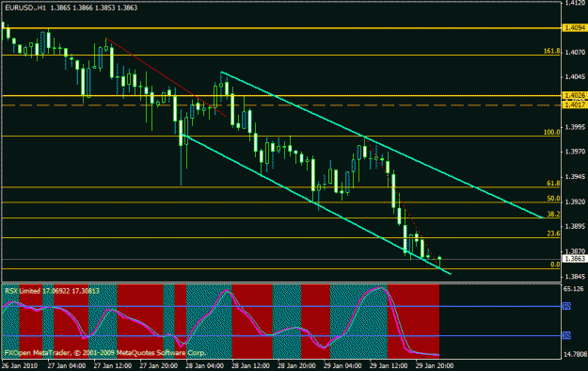
Task: Click the 1.3920 price axis value
Action: click(x=575, y=202)
